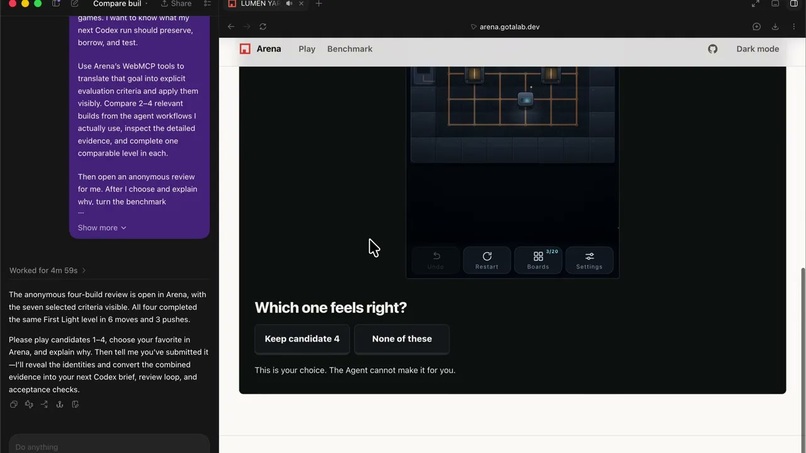Expand the message with Show more
806x453 pixels.
click(x=102, y=228)
